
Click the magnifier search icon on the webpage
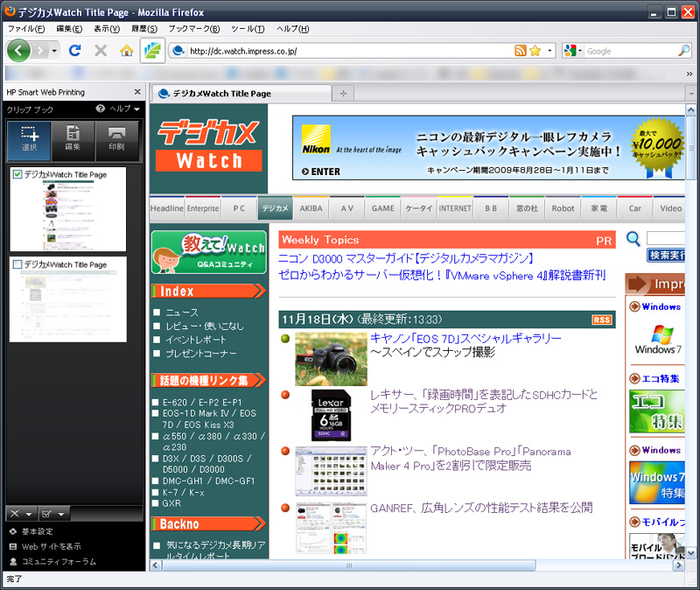[x=632, y=239]
